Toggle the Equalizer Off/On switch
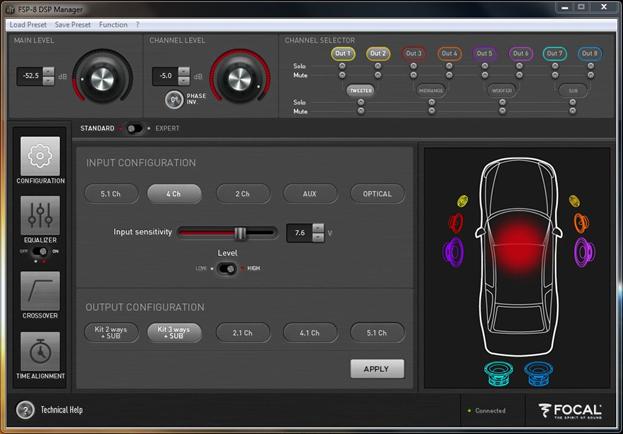 pos(40,252)
